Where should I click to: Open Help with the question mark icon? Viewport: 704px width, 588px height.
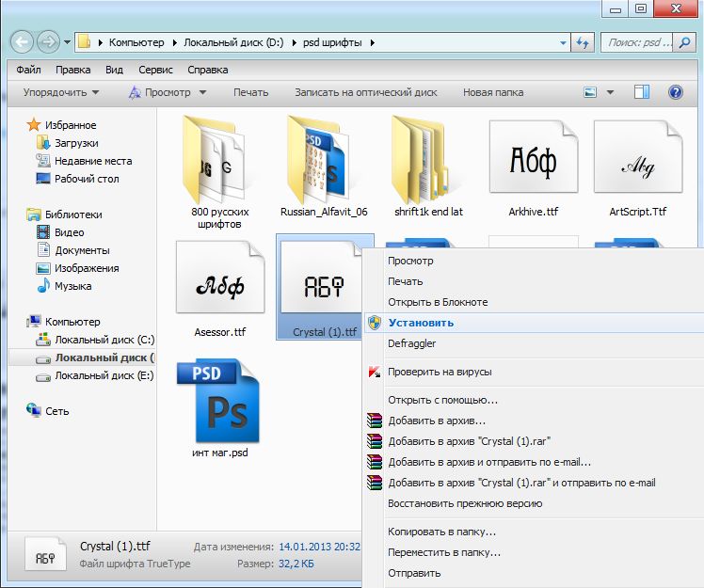675,92
